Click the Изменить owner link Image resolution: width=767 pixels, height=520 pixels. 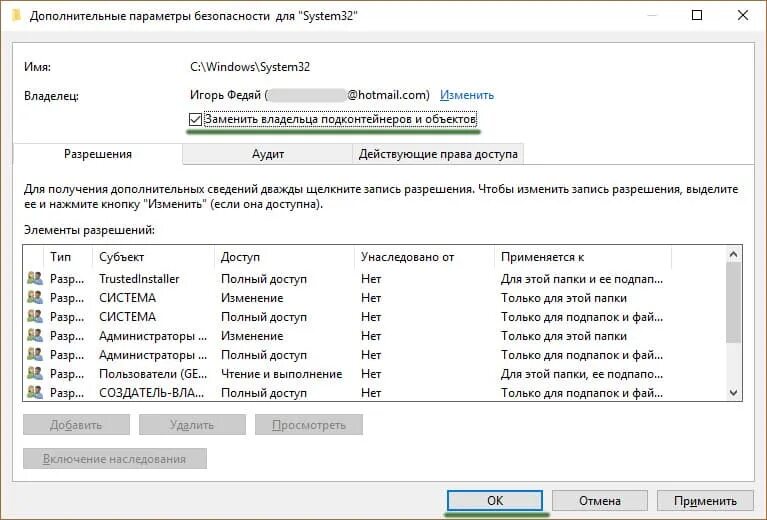click(x=467, y=95)
